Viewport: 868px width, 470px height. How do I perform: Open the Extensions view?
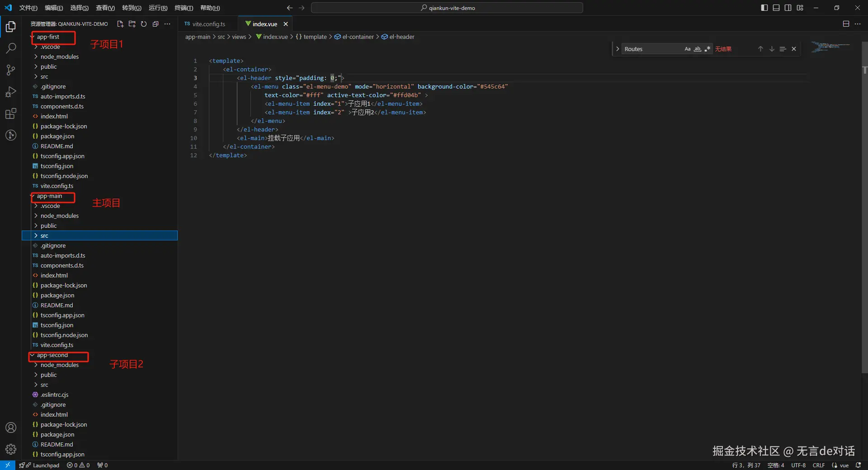tap(11, 113)
